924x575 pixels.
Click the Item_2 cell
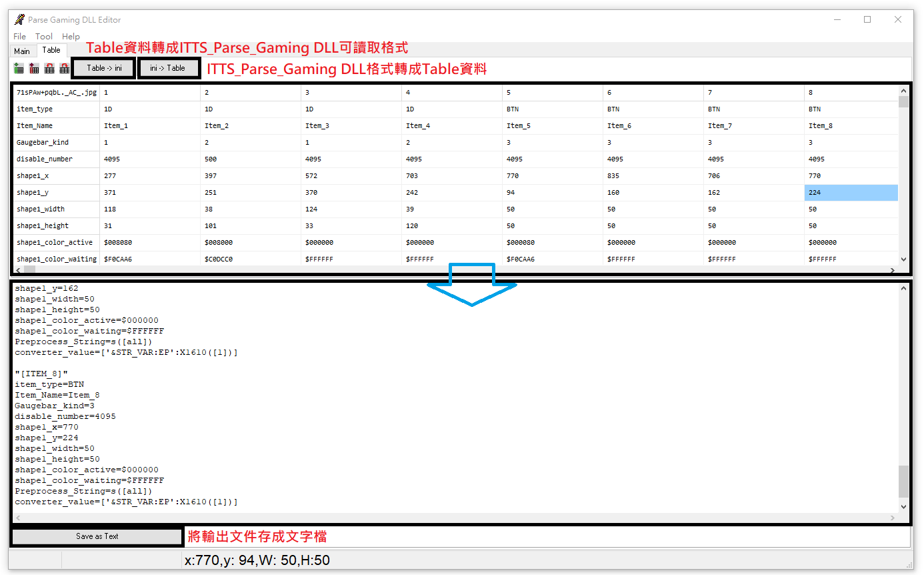pyautogui.click(x=251, y=126)
